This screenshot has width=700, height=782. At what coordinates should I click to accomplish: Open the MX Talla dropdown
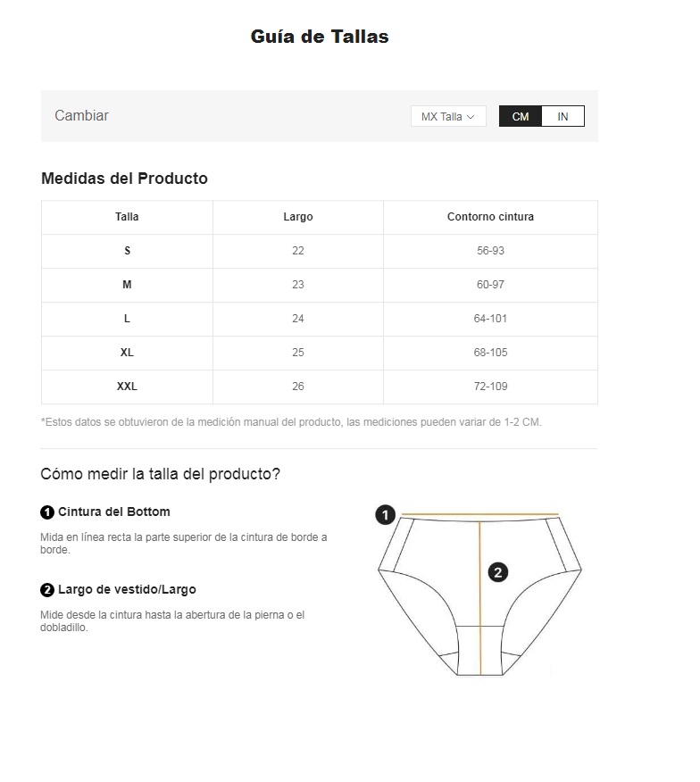pyautogui.click(x=447, y=116)
